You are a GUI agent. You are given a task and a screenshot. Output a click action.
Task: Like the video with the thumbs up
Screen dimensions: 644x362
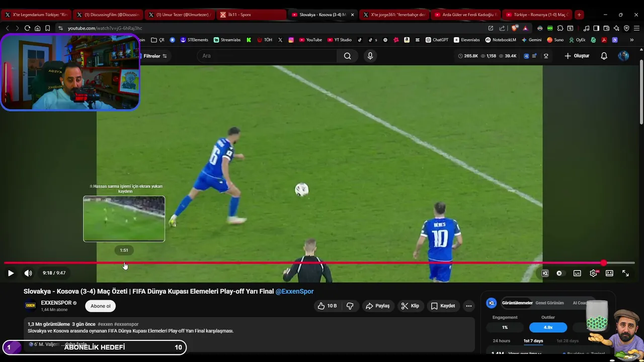point(327,306)
